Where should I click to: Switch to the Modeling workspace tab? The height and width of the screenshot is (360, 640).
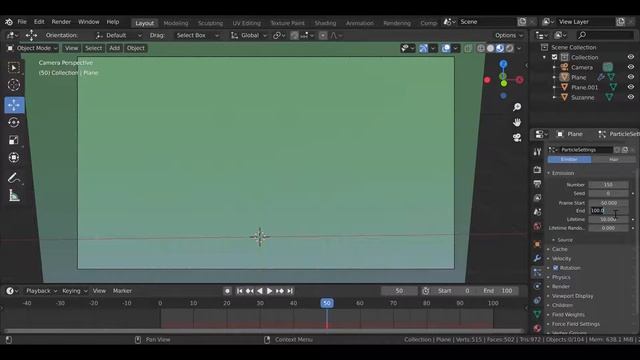[176, 23]
